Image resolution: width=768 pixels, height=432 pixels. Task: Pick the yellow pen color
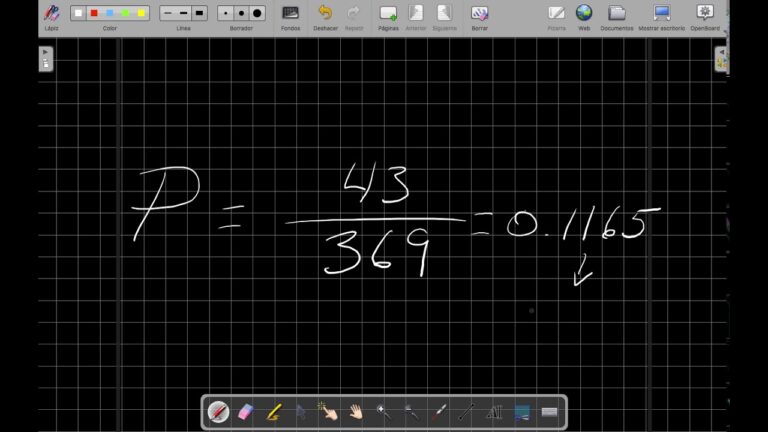click(x=141, y=13)
